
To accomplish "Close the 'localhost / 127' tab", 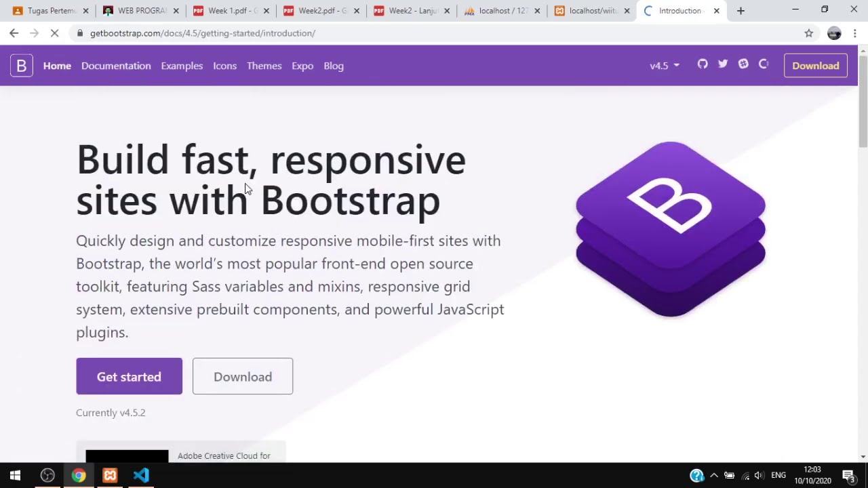I will [537, 11].
